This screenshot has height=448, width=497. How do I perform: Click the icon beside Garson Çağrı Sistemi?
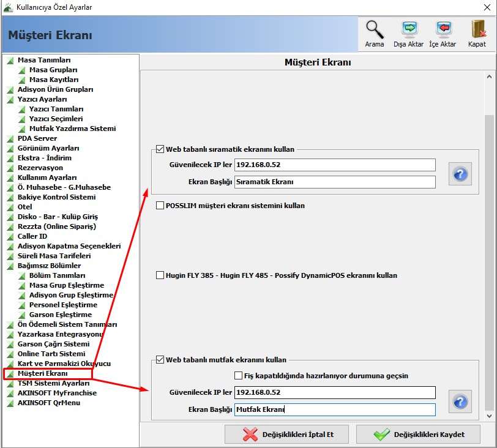pos(10,344)
